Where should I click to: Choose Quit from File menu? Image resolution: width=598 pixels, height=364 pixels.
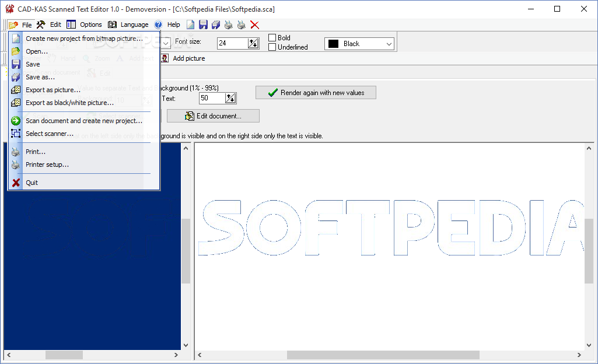pos(84,183)
